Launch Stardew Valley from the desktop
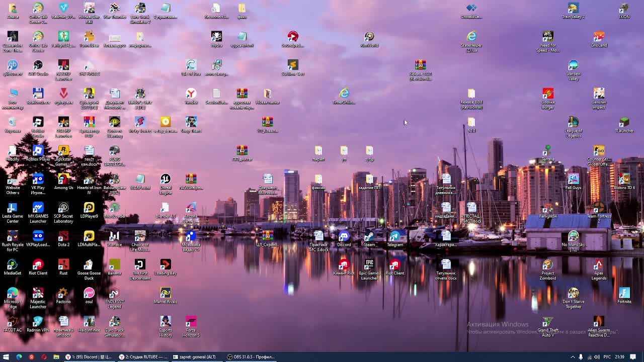This screenshot has width=644, height=362. click(x=574, y=70)
